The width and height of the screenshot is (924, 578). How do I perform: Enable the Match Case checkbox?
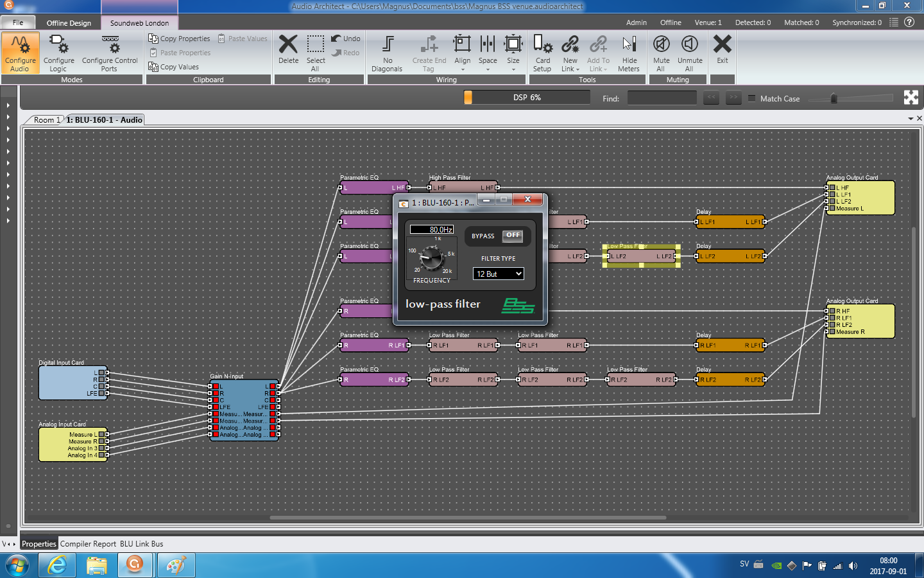pyautogui.click(x=752, y=98)
